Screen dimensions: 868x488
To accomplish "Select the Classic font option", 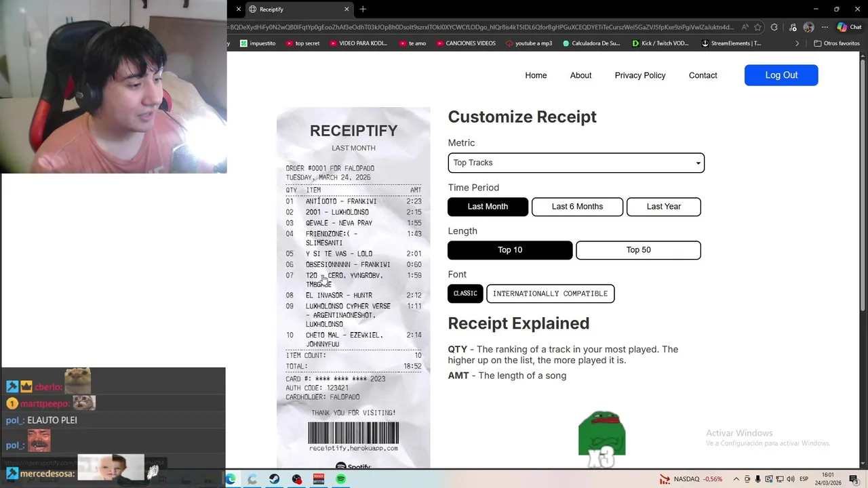I will pos(465,293).
